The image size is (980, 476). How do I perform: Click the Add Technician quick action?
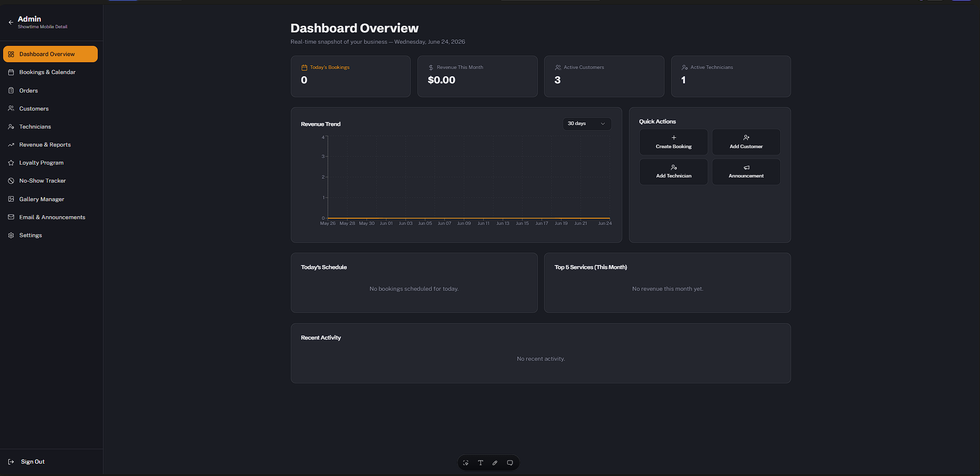pos(674,172)
